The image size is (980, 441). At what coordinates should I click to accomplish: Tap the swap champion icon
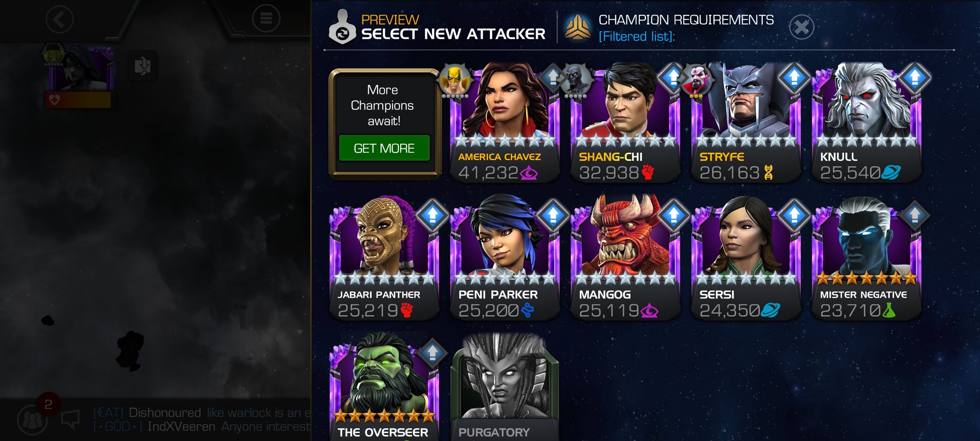pyautogui.click(x=143, y=66)
